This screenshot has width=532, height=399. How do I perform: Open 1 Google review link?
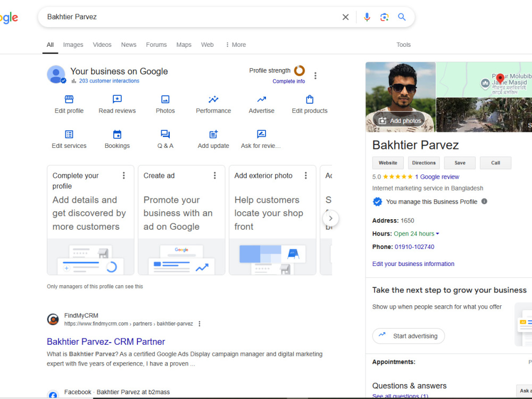tap(437, 177)
